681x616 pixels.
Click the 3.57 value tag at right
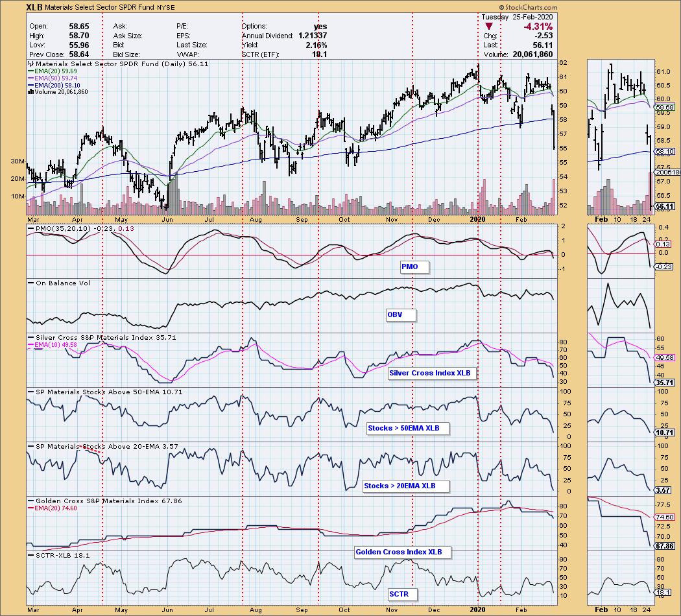click(x=663, y=491)
